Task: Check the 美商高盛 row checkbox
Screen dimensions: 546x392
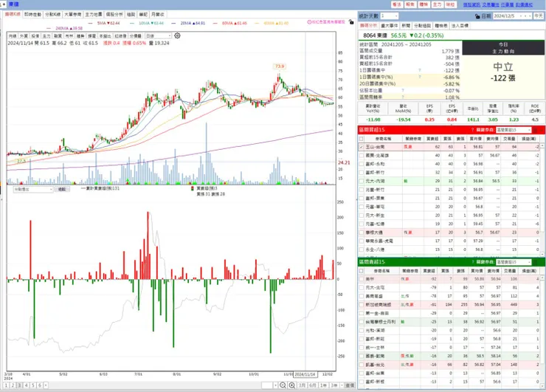Action: click(362, 296)
